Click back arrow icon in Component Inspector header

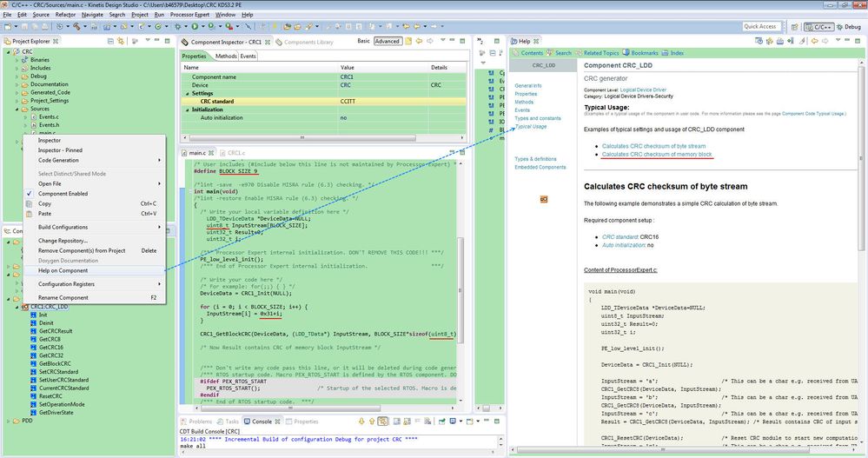419,41
